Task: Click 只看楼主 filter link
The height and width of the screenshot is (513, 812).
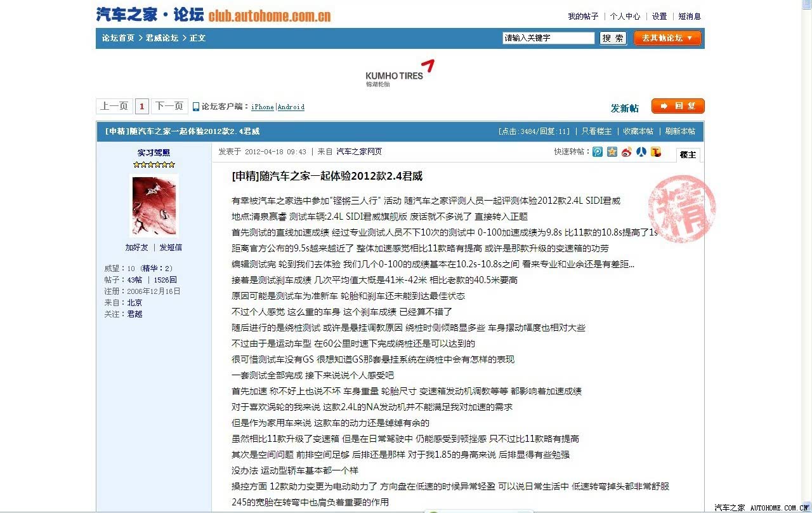Action: pyautogui.click(x=597, y=131)
